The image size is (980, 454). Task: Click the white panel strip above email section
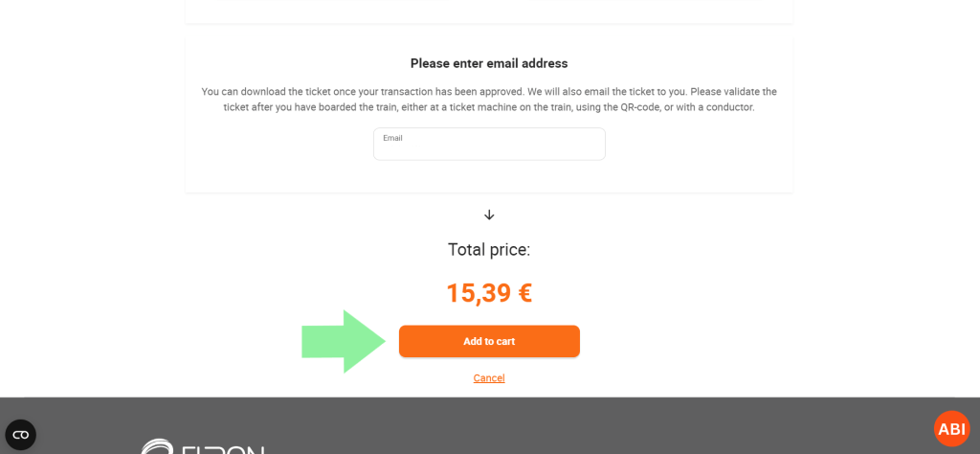[x=489, y=11]
